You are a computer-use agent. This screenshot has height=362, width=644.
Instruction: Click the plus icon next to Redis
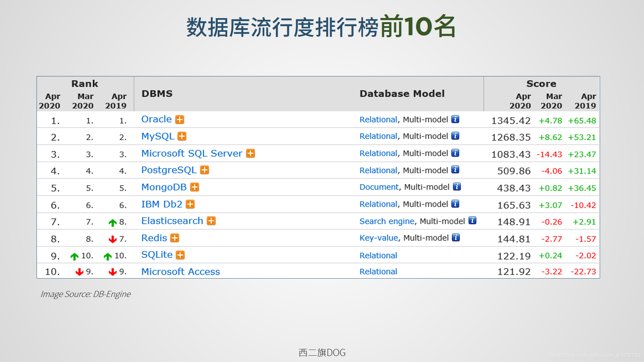pos(175,238)
